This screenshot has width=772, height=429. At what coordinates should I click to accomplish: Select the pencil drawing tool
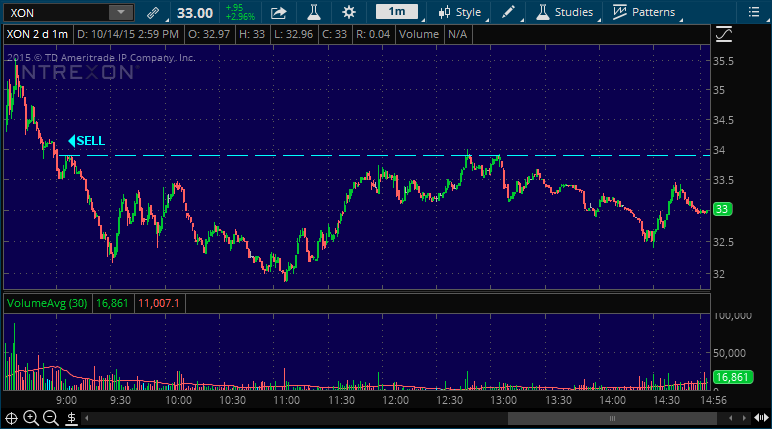508,12
